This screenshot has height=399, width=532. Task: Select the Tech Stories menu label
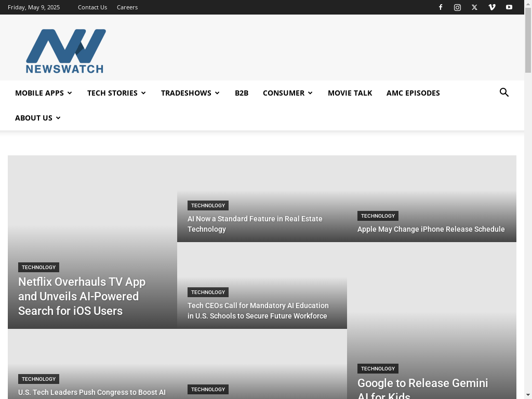(112, 93)
